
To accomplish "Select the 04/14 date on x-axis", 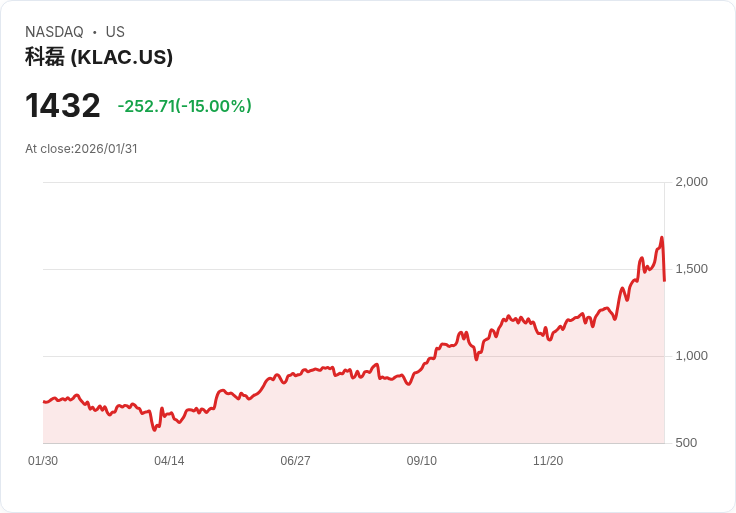I will pyautogui.click(x=169, y=461).
